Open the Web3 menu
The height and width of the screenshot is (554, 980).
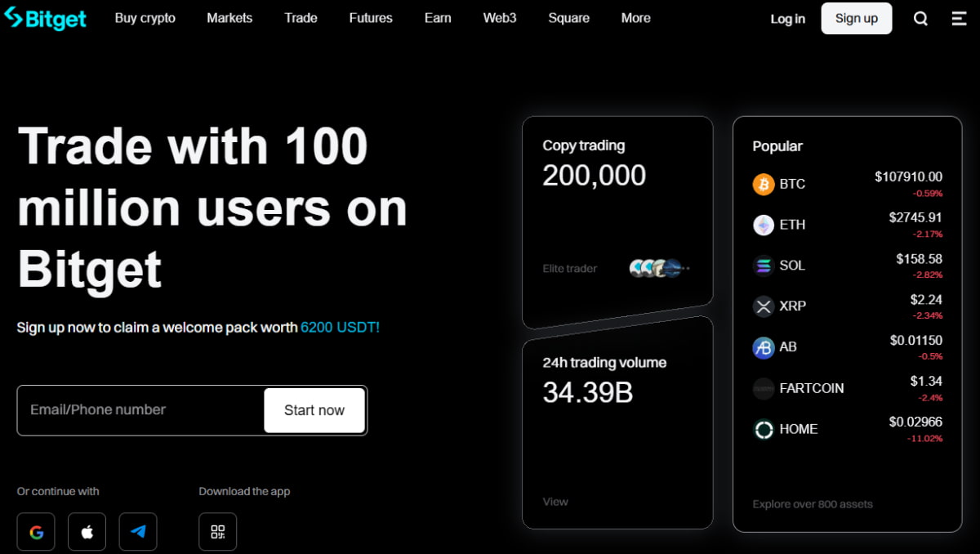pos(500,18)
